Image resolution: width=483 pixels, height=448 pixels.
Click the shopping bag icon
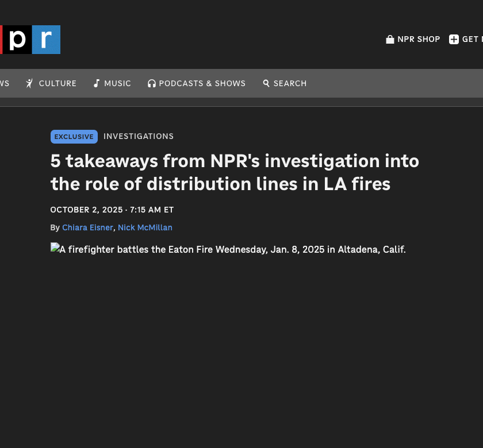pos(390,40)
